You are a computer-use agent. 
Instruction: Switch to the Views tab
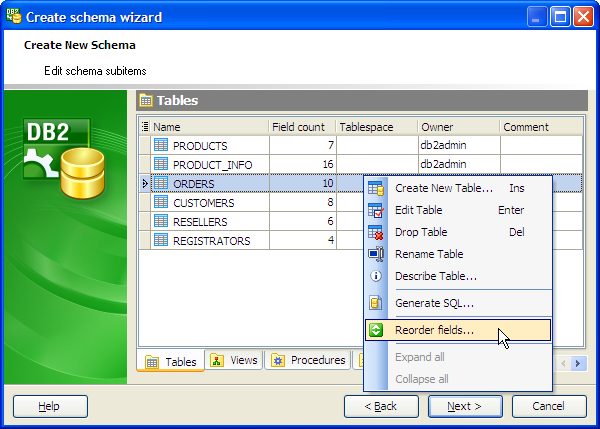pos(235,361)
